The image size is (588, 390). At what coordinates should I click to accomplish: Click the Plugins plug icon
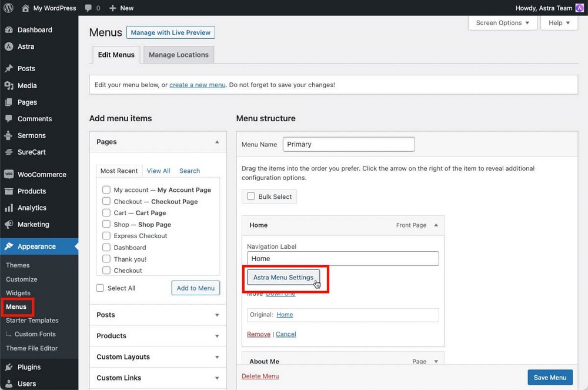click(x=9, y=366)
